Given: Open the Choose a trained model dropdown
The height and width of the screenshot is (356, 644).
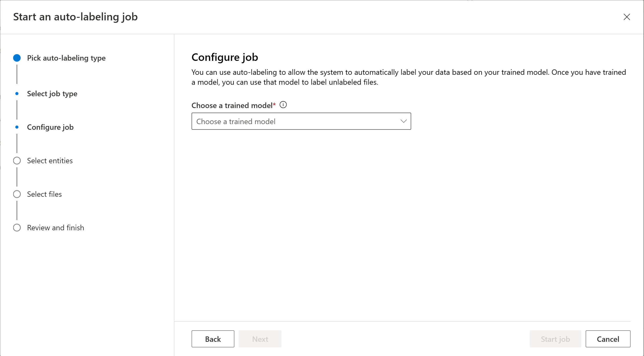Looking at the screenshot, I should [x=301, y=121].
